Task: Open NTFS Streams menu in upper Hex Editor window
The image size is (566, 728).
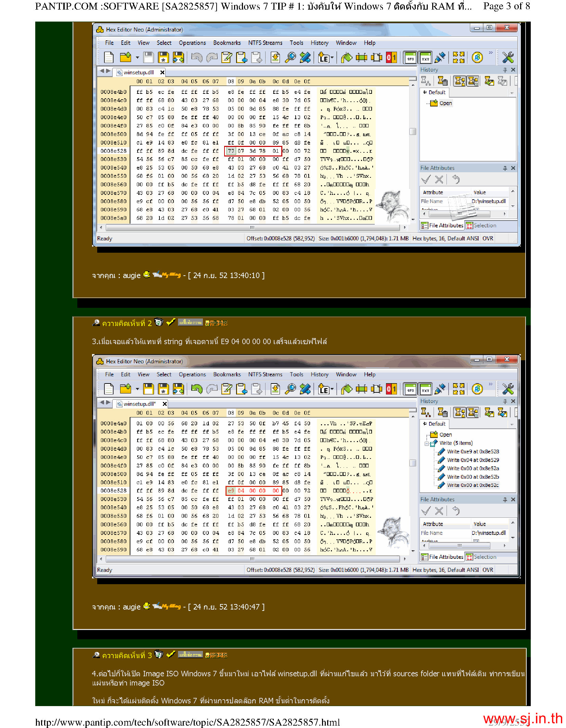Action: [x=265, y=43]
